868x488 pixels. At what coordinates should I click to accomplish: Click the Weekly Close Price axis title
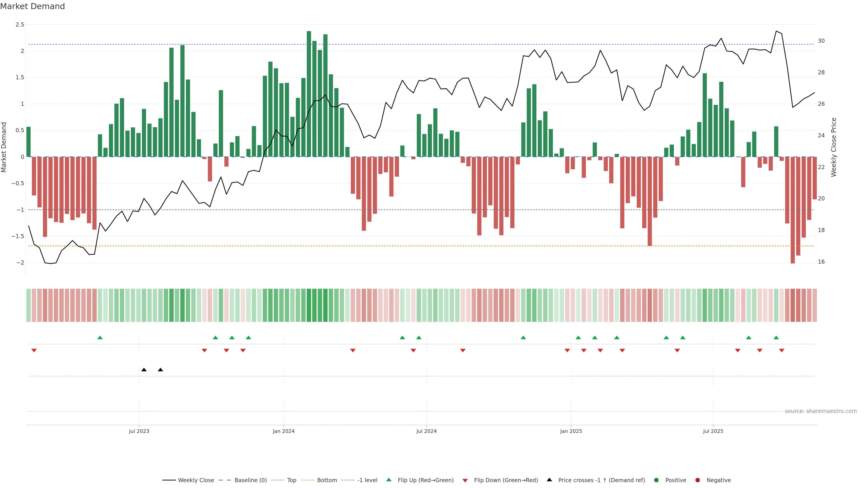tap(833, 147)
